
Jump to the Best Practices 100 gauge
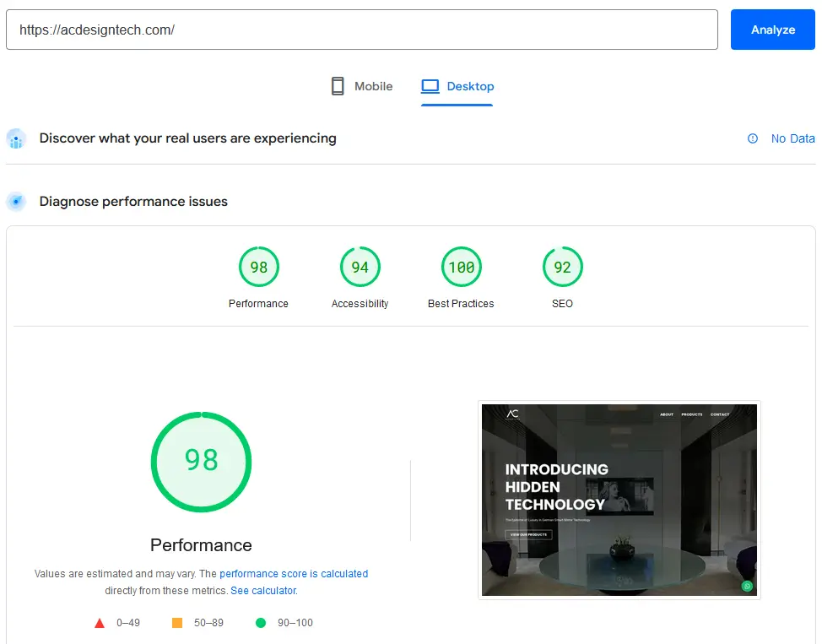[x=461, y=268]
